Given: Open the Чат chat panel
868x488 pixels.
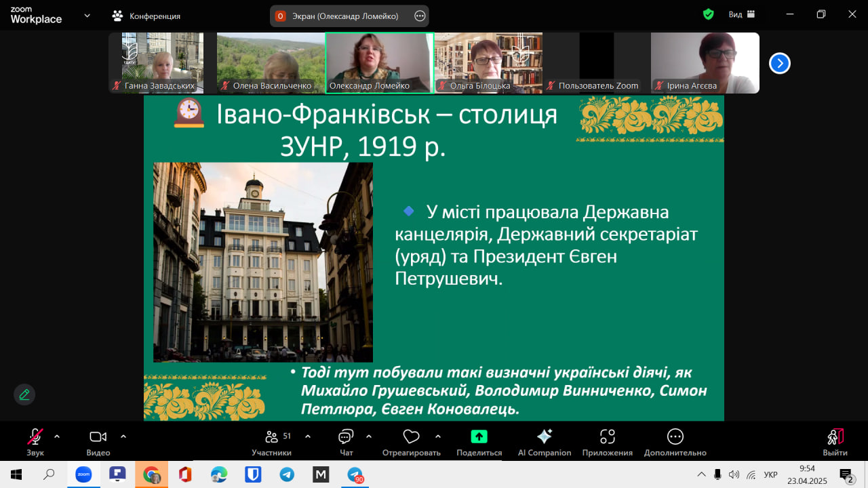Looking at the screenshot, I should (x=347, y=442).
